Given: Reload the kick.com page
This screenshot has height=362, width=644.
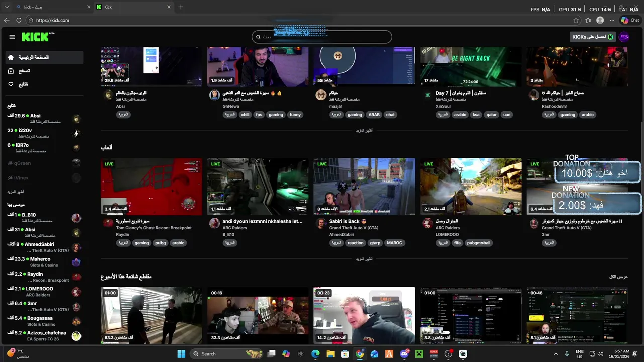Looking at the screenshot, I should 19,20.
